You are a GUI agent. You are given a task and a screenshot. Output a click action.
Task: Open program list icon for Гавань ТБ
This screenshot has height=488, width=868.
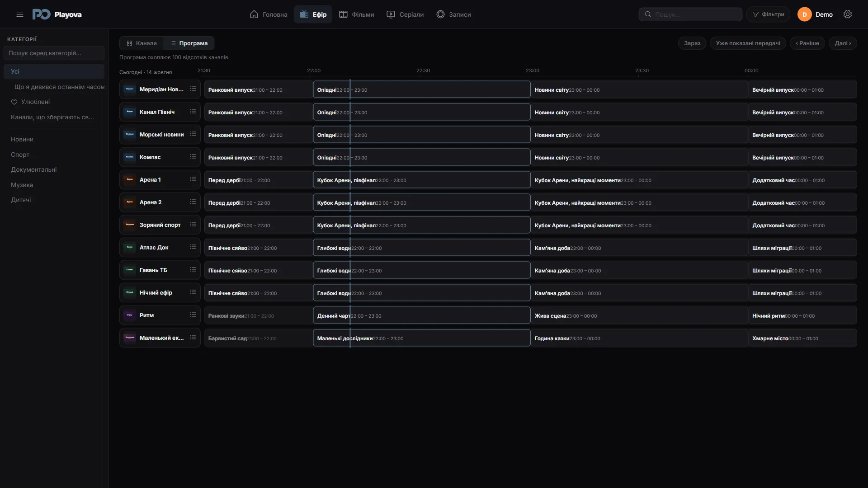193,270
